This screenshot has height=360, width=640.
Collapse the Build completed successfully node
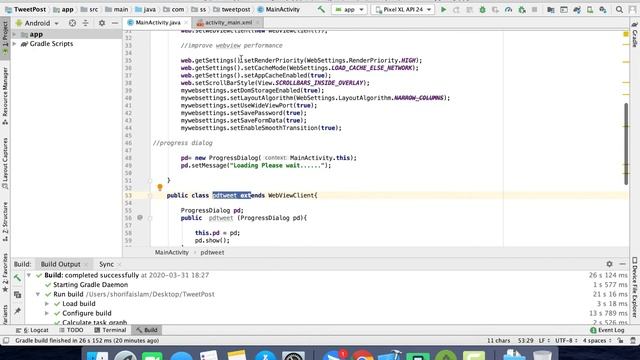(x=29, y=275)
